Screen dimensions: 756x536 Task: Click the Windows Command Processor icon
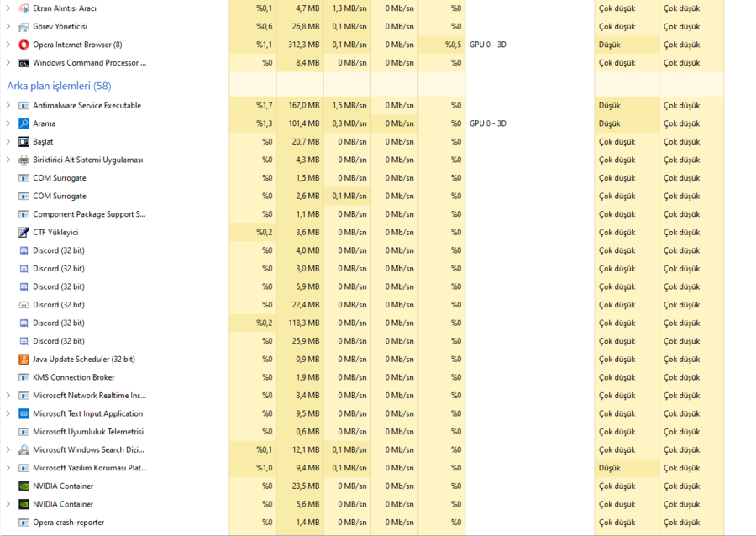pyautogui.click(x=24, y=63)
